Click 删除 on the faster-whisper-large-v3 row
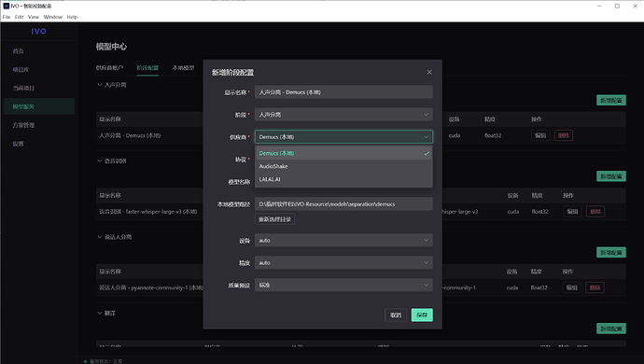This screenshot has height=364, width=644. pos(595,212)
